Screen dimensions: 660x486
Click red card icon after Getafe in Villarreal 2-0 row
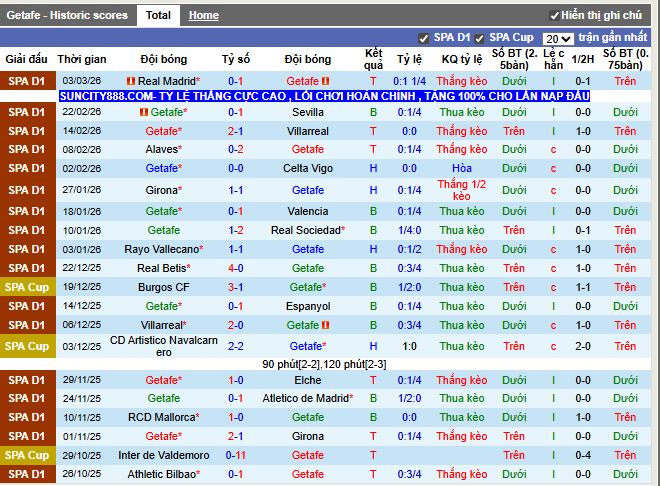tap(325, 325)
